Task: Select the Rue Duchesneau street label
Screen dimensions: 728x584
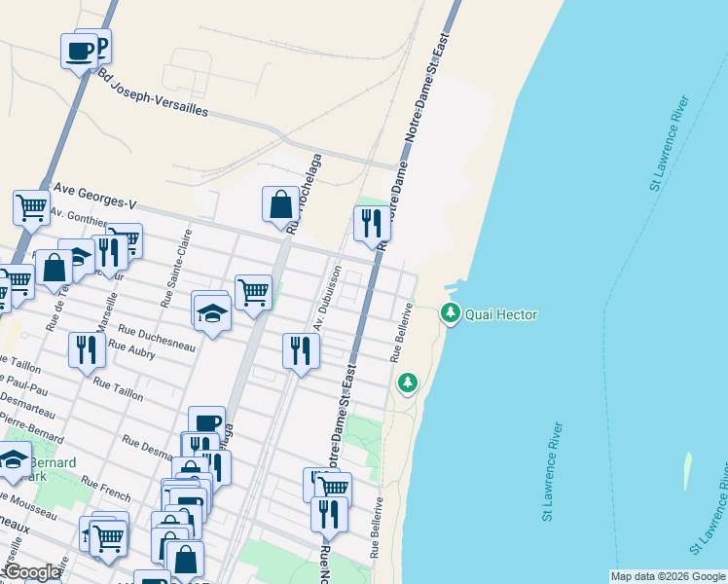Action: 157,338
